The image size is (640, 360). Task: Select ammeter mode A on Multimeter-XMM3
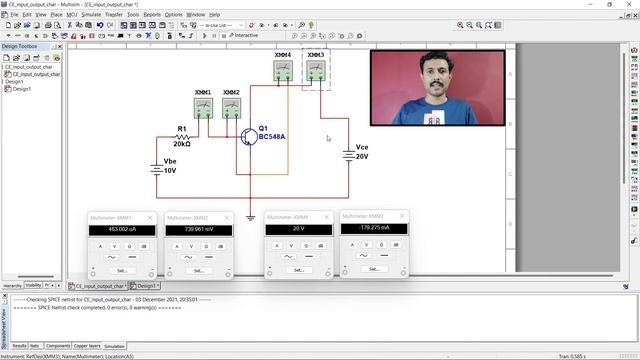pos(352,245)
